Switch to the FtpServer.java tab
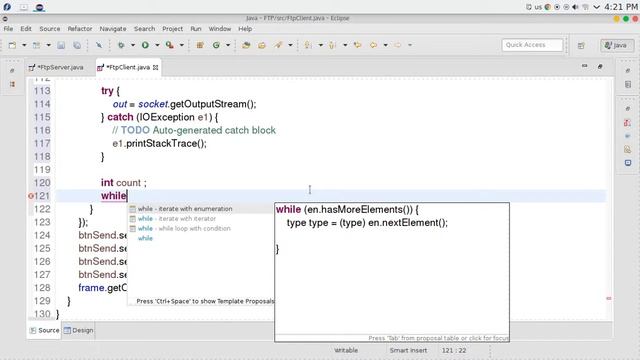Screen dimensions: 640x360 point(56,67)
